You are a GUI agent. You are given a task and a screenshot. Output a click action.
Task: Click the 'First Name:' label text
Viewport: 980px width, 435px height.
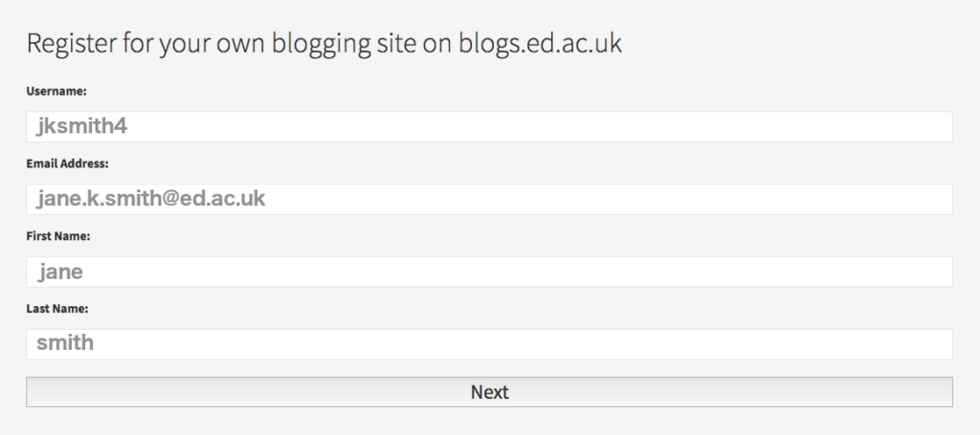pyautogui.click(x=57, y=236)
